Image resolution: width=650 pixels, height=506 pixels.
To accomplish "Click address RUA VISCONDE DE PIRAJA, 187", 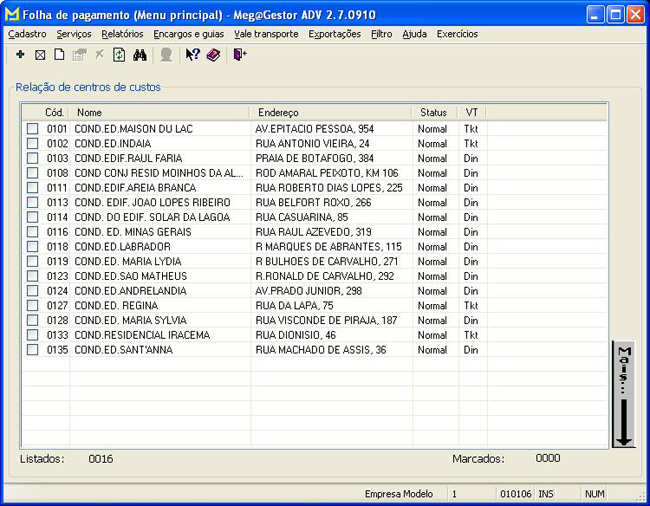I will point(327,320).
